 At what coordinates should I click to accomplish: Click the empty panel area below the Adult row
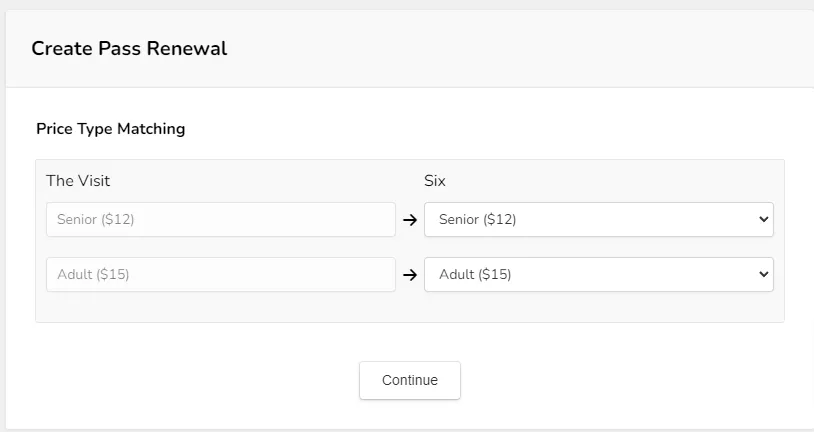[x=410, y=307]
